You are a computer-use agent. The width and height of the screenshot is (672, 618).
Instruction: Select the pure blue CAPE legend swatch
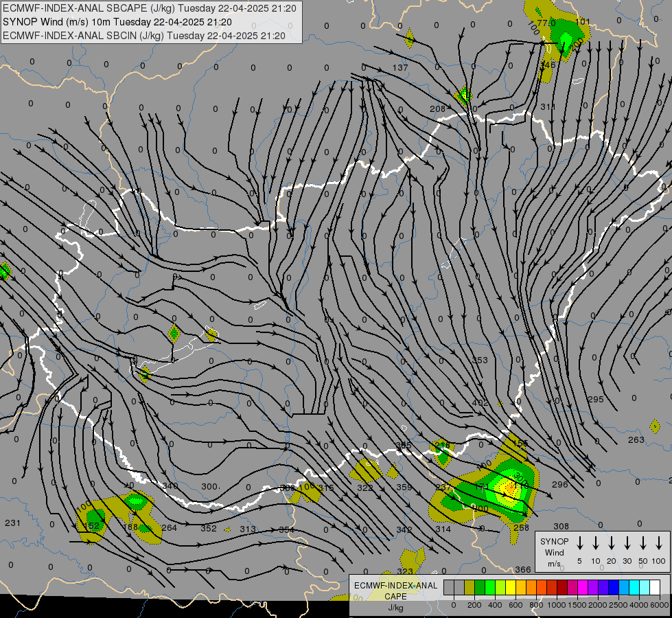[x=613, y=588]
